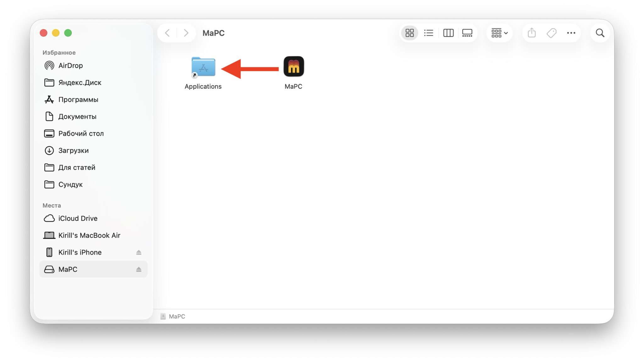The width and height of the screenshot is (644, 362).
Task: Click the MaPC window title
Action: [214, 33]
